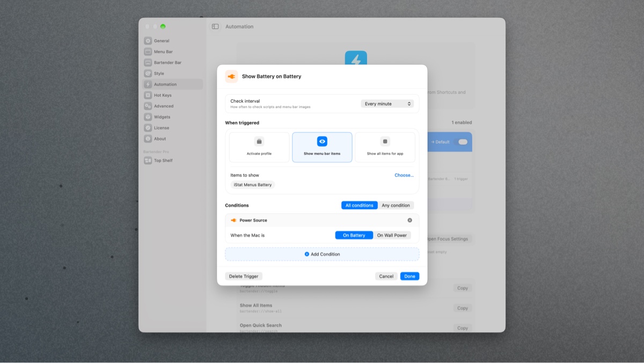Click the Show Battery on Battery title
Screen dimensions: 644x363
tap(272, 76)
